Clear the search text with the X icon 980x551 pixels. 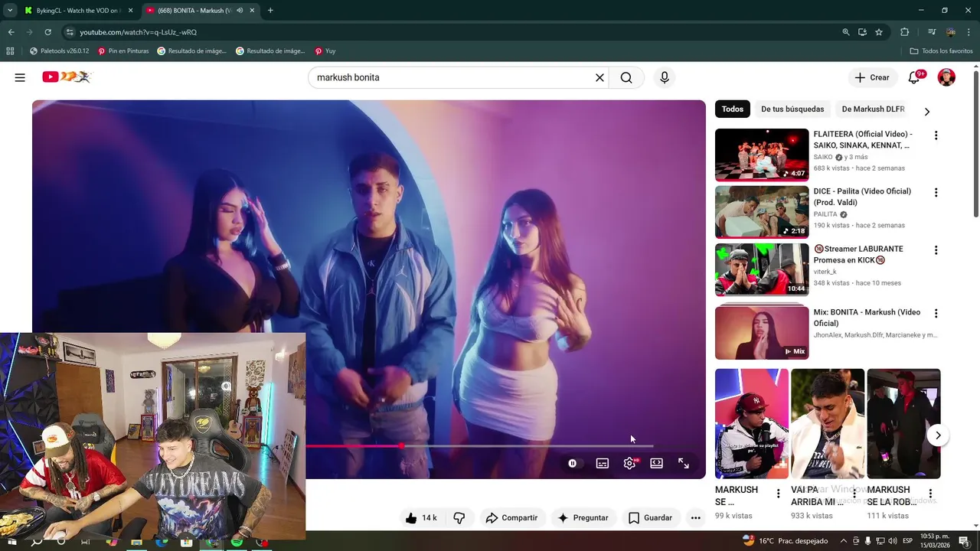pyautogui.click(x=599, y=77)
